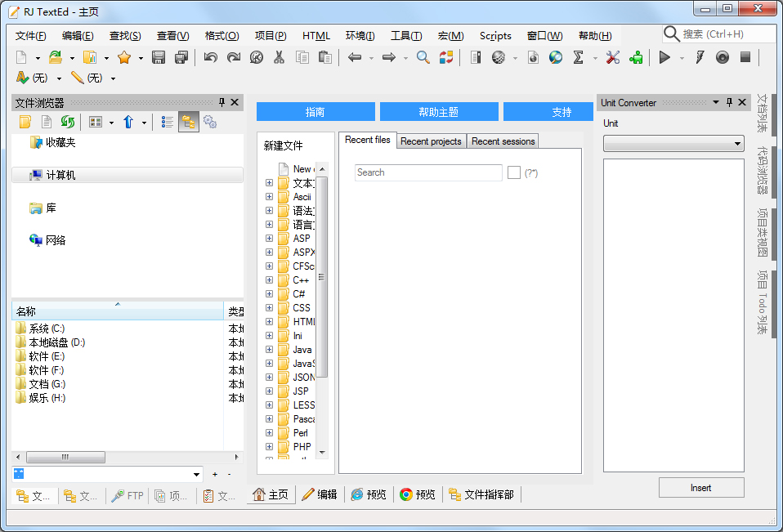Open the 工具(T) menu
The image size is (783, 532).
(406, 35)
